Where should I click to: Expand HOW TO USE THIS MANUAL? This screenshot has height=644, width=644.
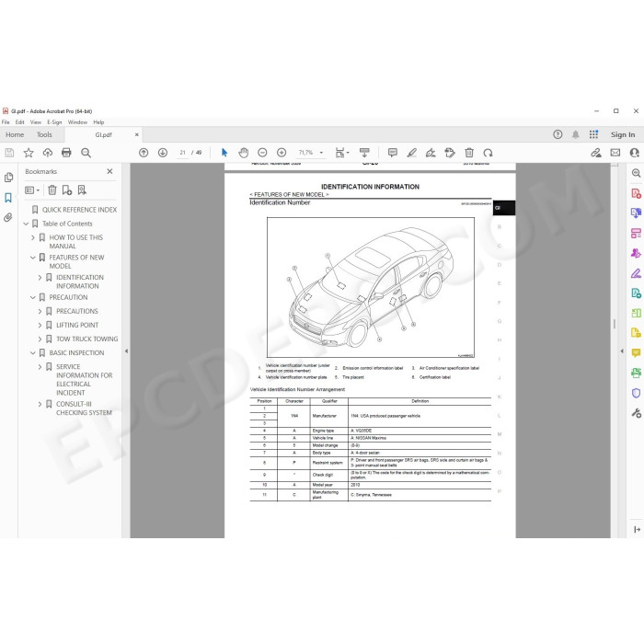pos(33,237)
